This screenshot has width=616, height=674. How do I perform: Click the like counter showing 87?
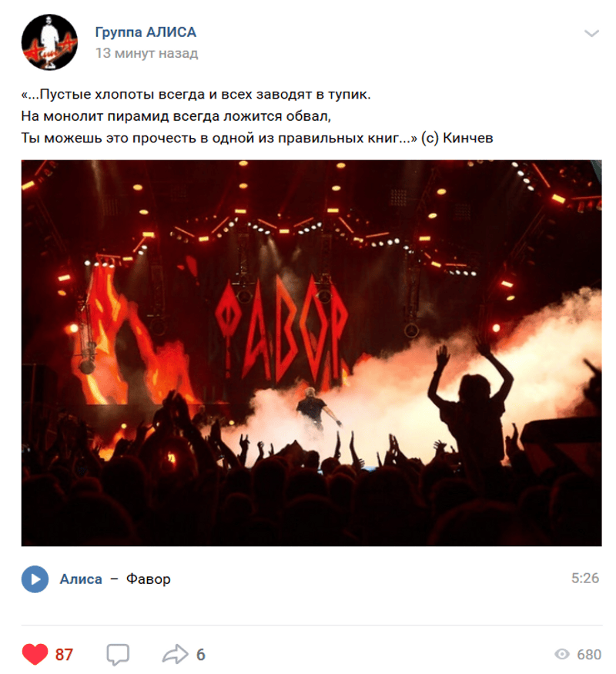(64, 655)
